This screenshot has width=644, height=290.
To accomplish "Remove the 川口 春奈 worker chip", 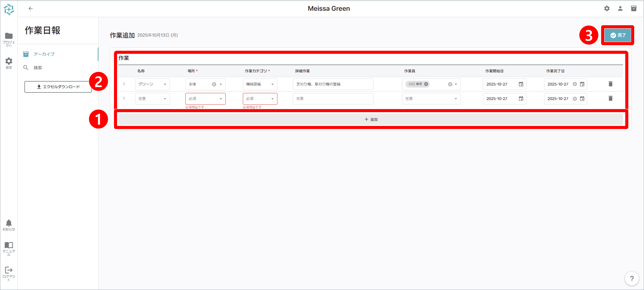I will [426, 84].
